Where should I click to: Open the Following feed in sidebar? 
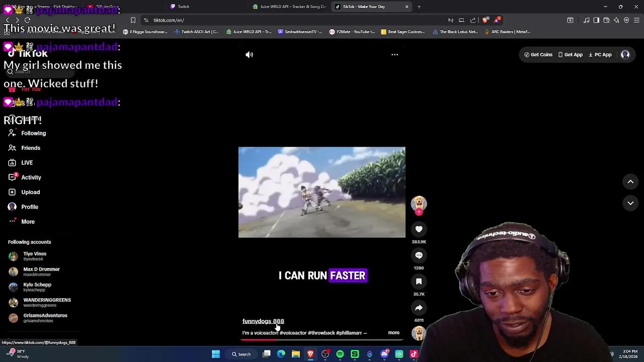point(27,133)
